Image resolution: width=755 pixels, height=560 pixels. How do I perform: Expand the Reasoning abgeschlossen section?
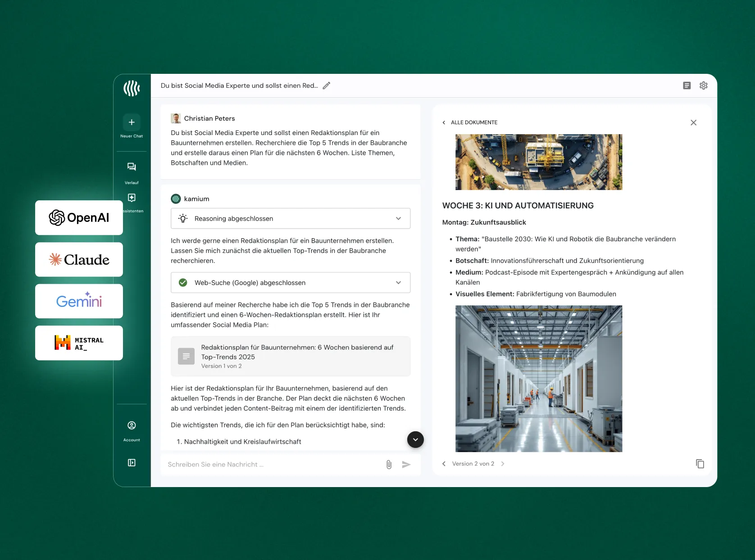click(291, 218)
